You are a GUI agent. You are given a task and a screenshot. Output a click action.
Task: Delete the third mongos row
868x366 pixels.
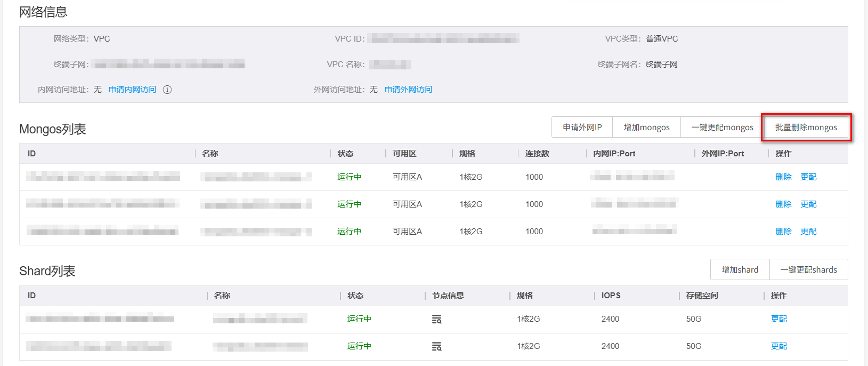[x=783, y=232]
